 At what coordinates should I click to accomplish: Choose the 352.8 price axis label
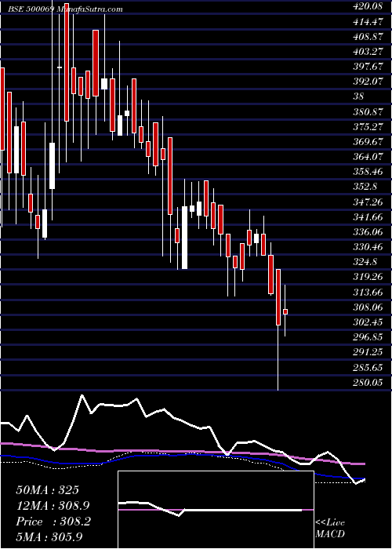point(365,187)
